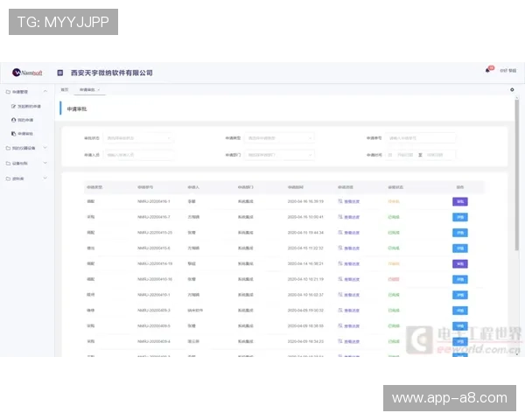
Task: Click timestamp 2020-04-16 10:00:41
Action: (305, 217)
